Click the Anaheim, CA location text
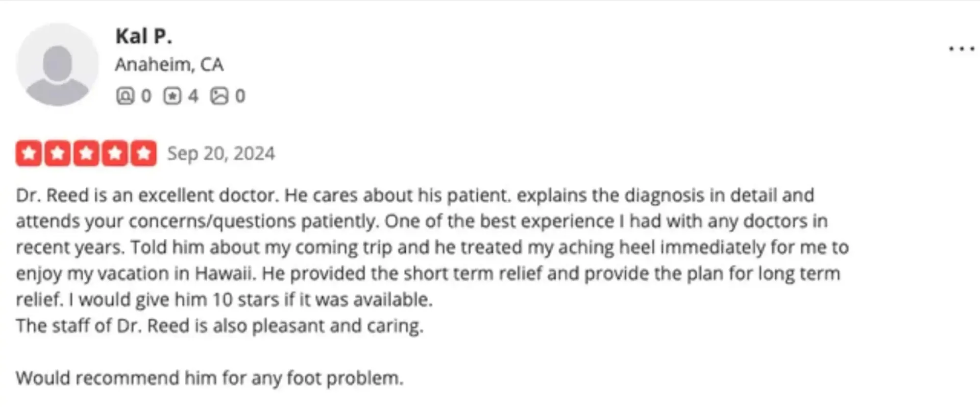 click(x=169, y=65)
